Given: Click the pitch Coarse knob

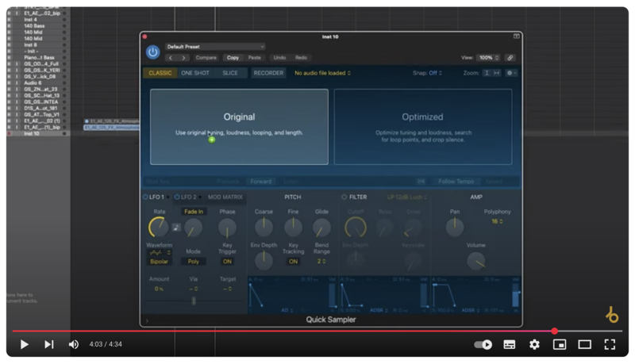Looking at the screenshot, I should coord(264,228).
